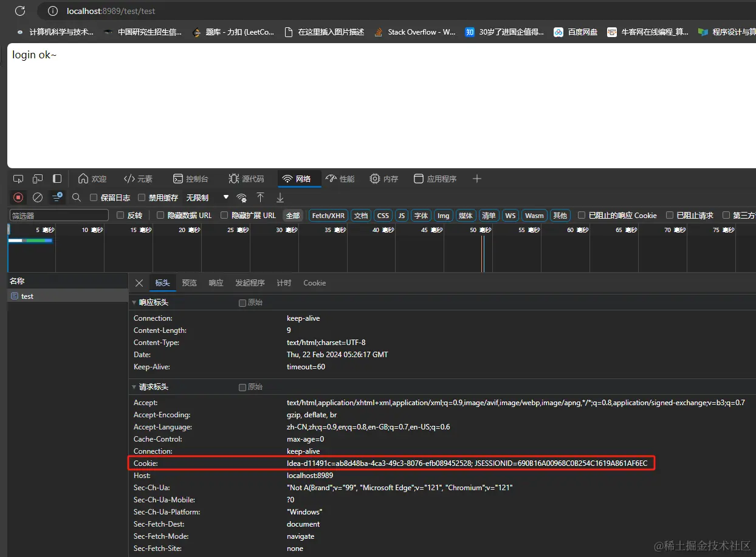
Task: Enable the 反转 filter checkbox
Action: 120,215
